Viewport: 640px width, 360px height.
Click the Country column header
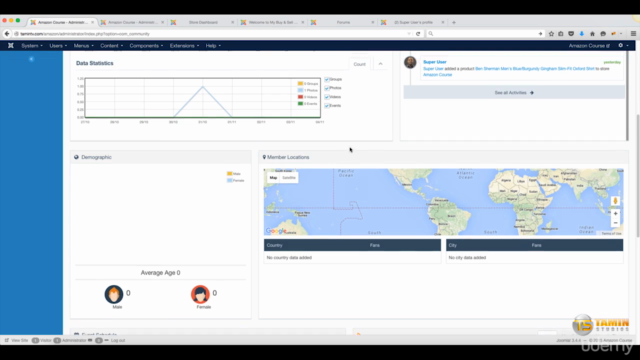pos(274,245)
